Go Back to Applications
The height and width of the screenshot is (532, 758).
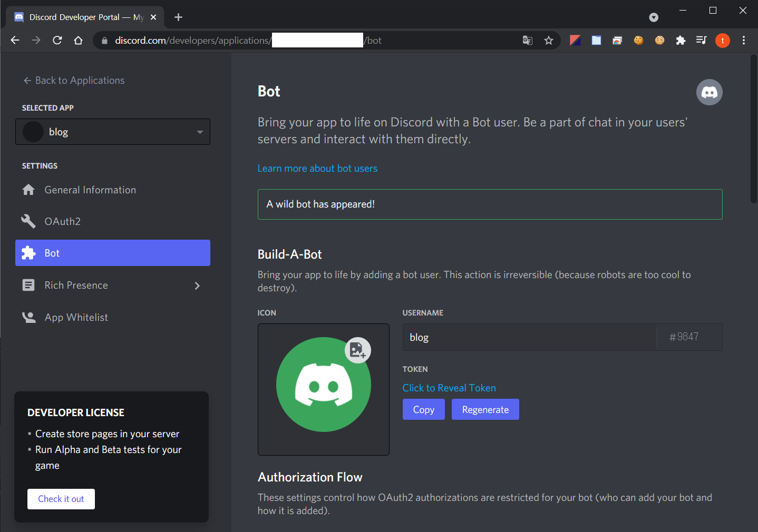click(x=74, y=81)
